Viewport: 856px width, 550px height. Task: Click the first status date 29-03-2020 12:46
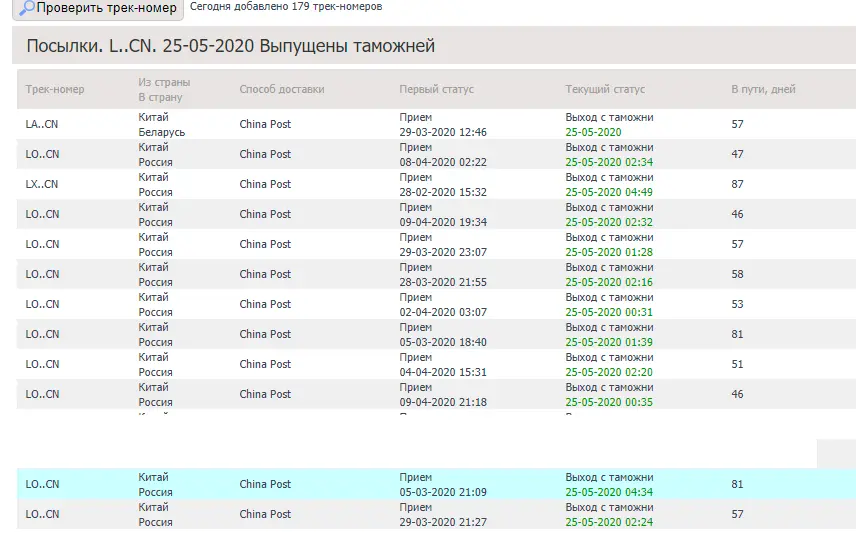(x=443, y=132)
